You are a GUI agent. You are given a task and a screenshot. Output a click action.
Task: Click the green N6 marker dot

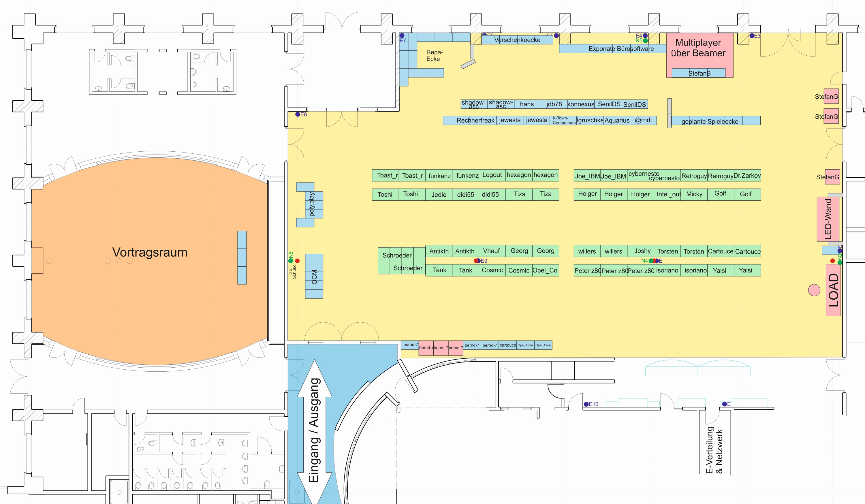(x=291, y=261)
